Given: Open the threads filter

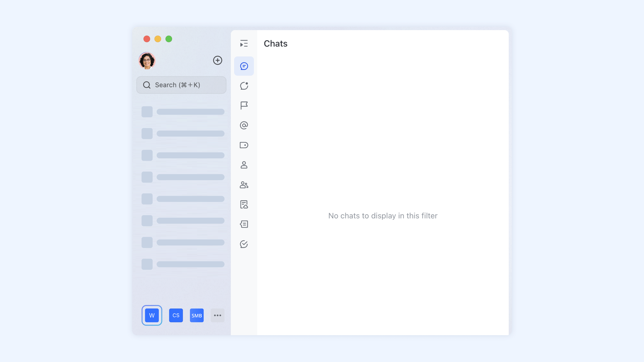Looking at the screenshot, I should click(x=244, y=224).
